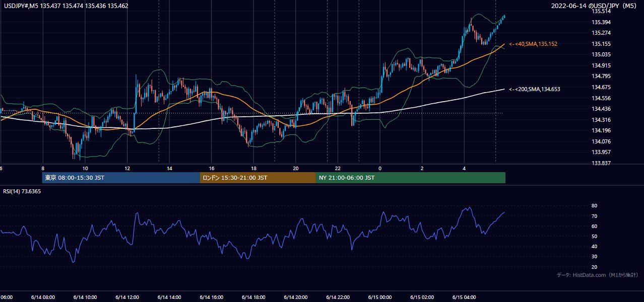Click hour tick 0 below the price chart
644x302 pixels.
tap(380, 169)
